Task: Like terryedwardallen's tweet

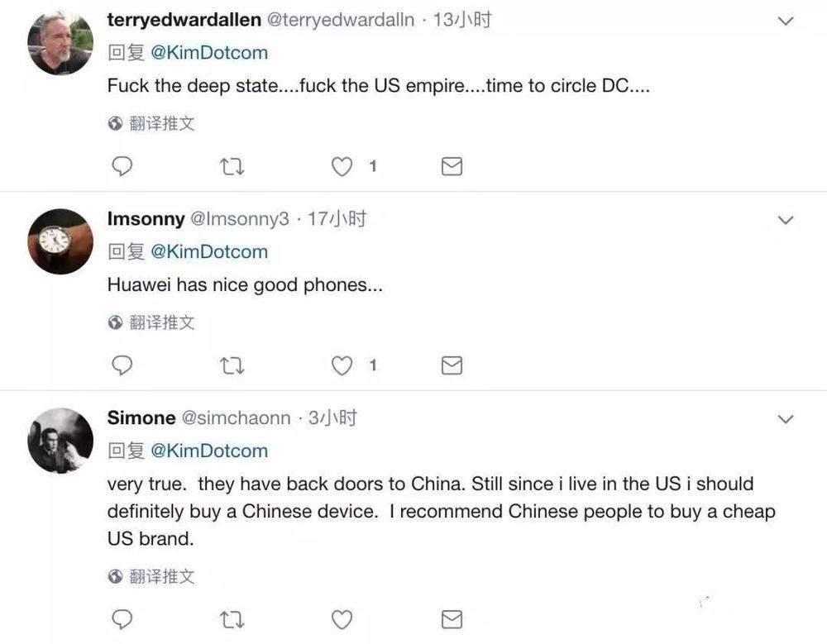Action: (x=342, y=167)
